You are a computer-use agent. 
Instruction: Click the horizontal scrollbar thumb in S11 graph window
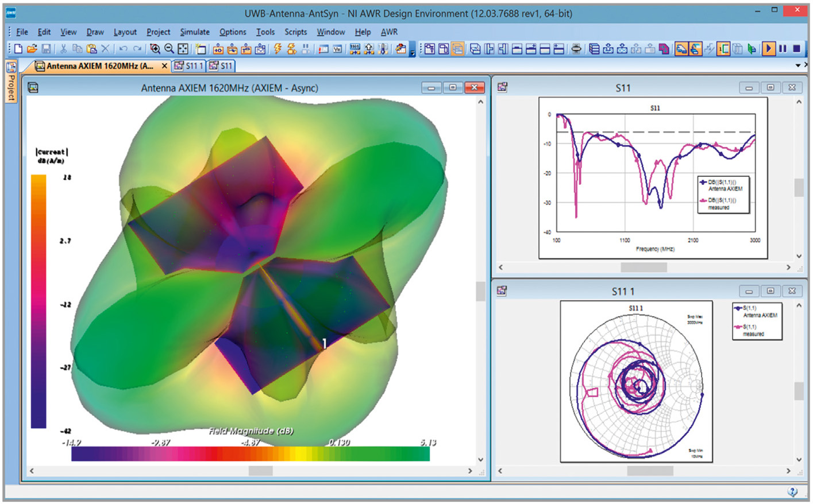click(x=644, y=267)
